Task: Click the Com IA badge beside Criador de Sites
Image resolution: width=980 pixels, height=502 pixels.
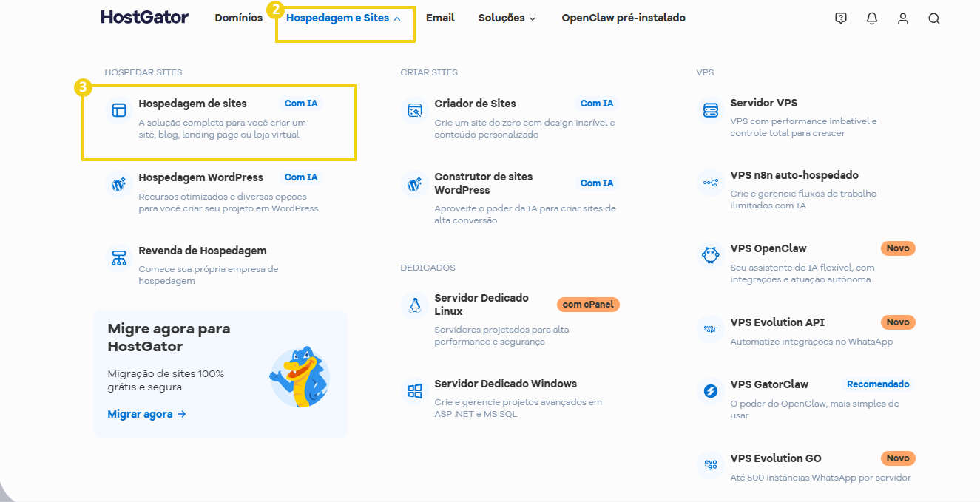Action: (x=597, y=104)
